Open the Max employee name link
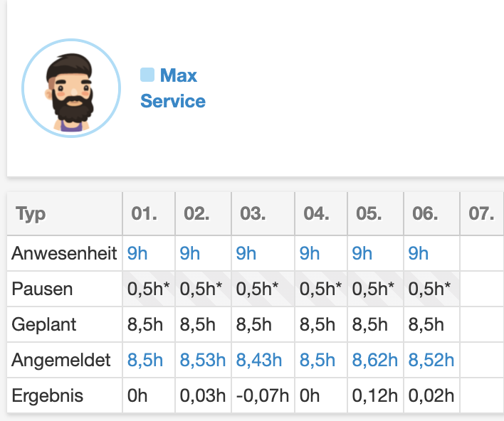This screenshot has height=421, width=504. [178, 75]
